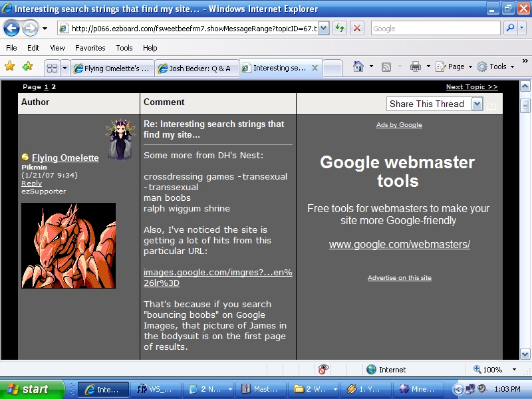Viewport: 532px width, 399px height.
Task: Open the images.google.com/imgres link
Action: tap(218, 277)
